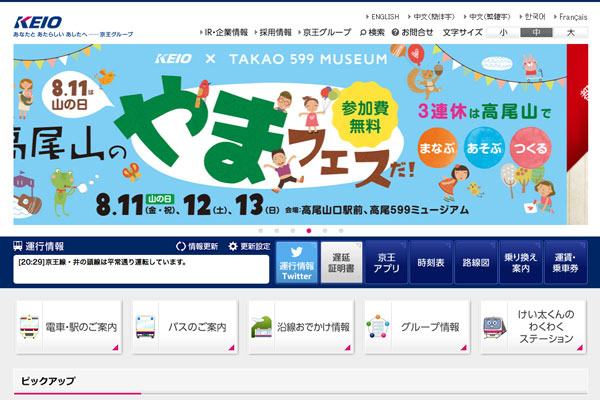Click the station icon for 沿線おでかけ情報
The image size is (600, 400).
261,327
